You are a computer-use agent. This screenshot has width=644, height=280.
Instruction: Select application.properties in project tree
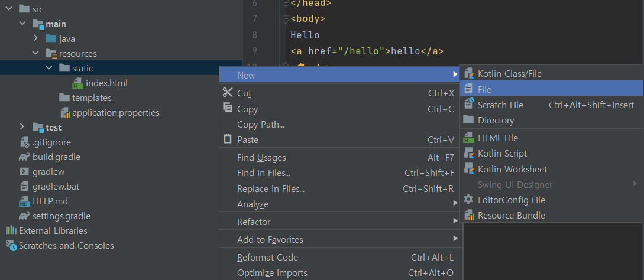(116, 112)
